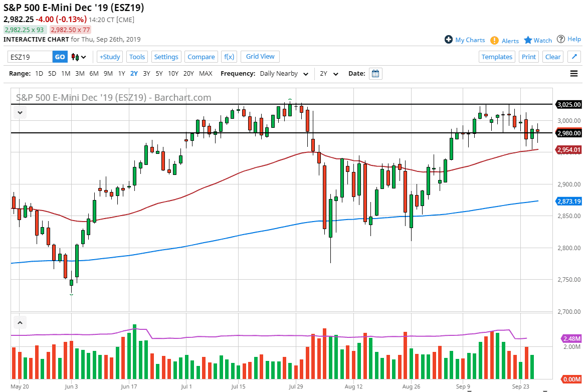Screen dimensions: 588x392
Task: Switch the range to MAX
Action: (x=206, y=73)
